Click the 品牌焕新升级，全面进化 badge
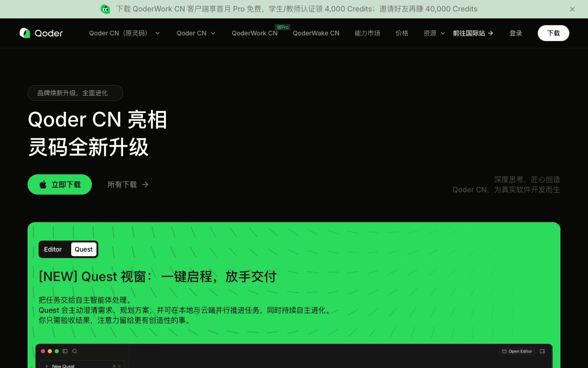This screenshot has height=368, width=588. [x=75, y=93]
